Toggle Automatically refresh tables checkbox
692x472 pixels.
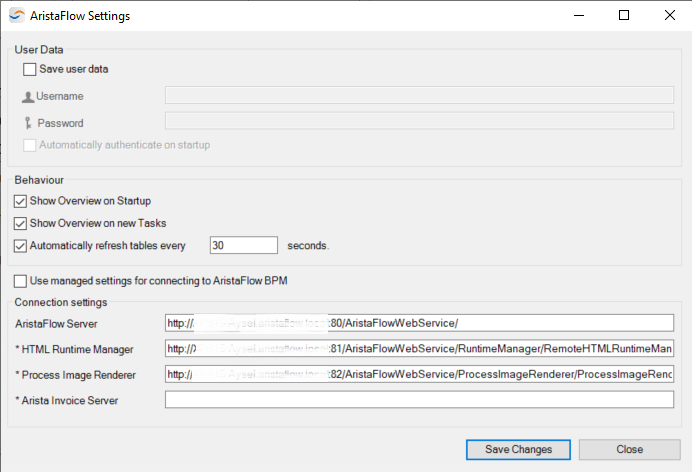(20, 246)
